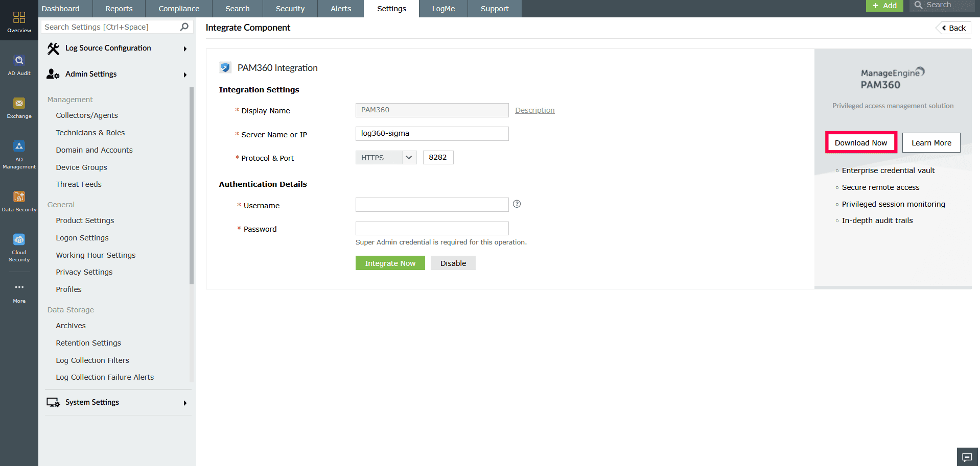This screenshot has width=980, height=466.
Task: Click the Username help question-mark icon
Action: (x=517, y=204)
